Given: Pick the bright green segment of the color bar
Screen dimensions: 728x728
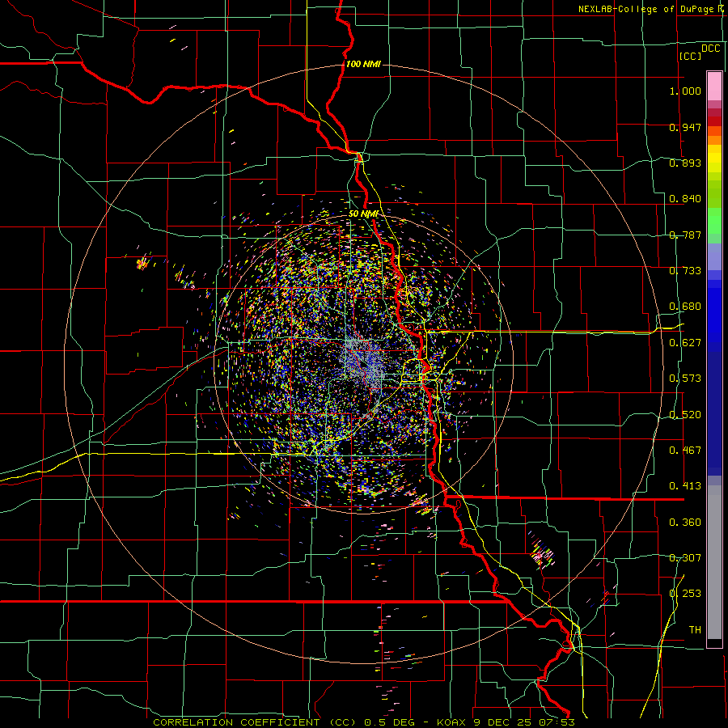Looking at the screenshot, I should point(714,221).
